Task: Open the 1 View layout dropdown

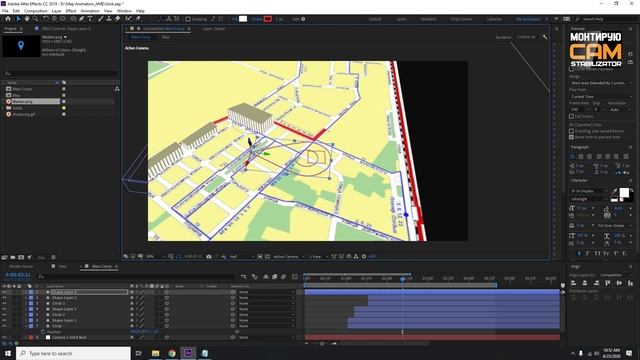Action: pyautogui.click(x=318, y=256)
